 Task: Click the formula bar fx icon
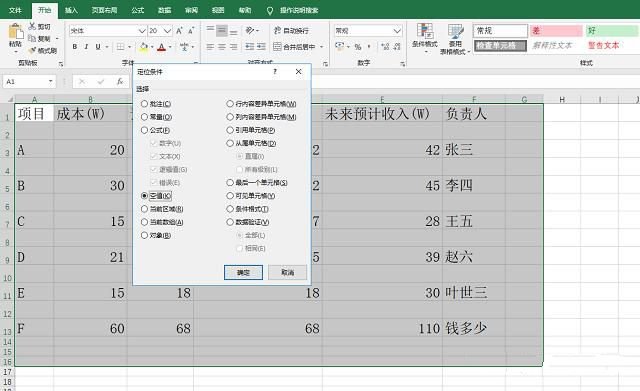click(x=120, y=82)
